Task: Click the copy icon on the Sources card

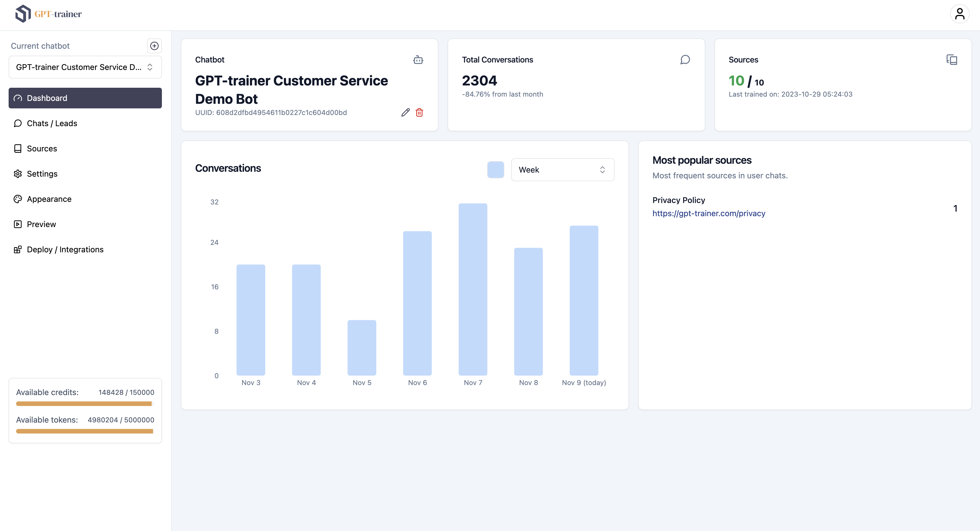Action: click(x=952, y=60)
